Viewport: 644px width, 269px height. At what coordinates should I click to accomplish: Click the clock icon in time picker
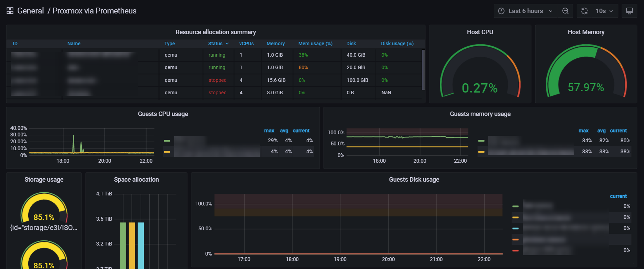click(502, 11)
